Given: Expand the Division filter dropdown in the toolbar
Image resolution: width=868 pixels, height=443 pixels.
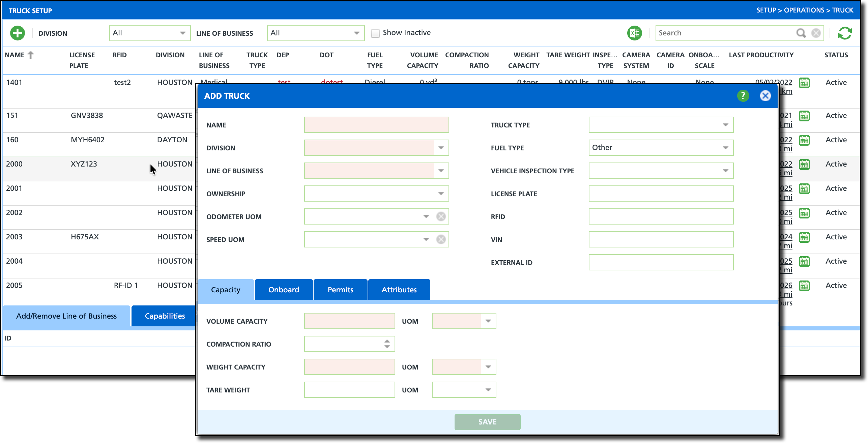Looking at the screenshot, I should (182, 33).
